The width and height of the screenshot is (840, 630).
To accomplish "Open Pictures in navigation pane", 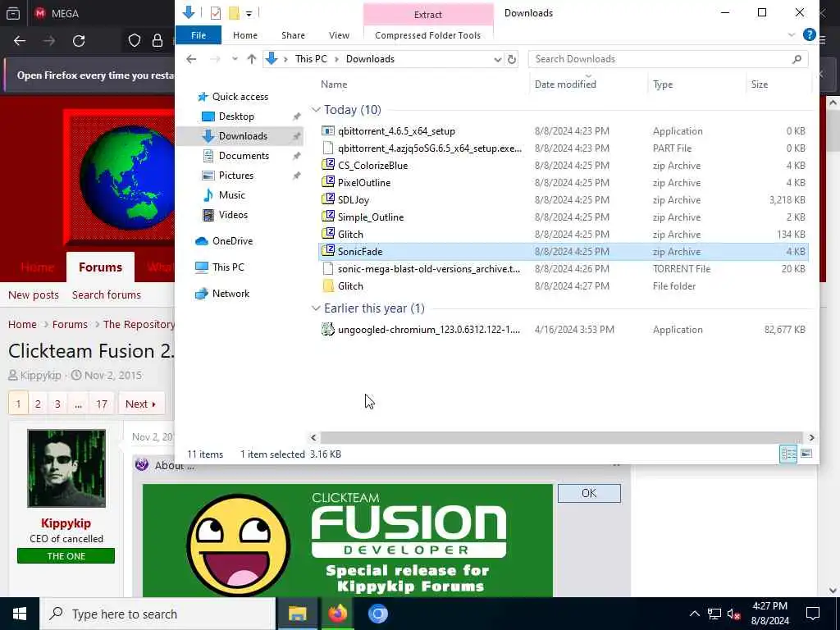I will (x=235, y=176).
